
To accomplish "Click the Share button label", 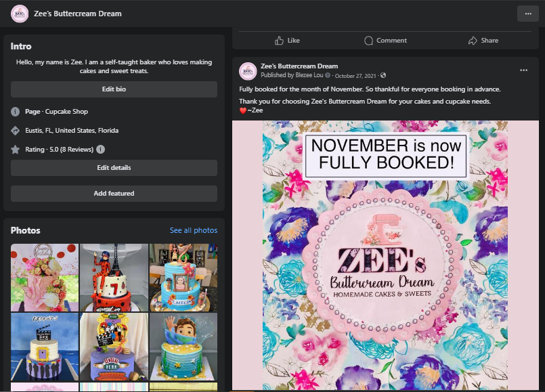I will tap(489, 41).
